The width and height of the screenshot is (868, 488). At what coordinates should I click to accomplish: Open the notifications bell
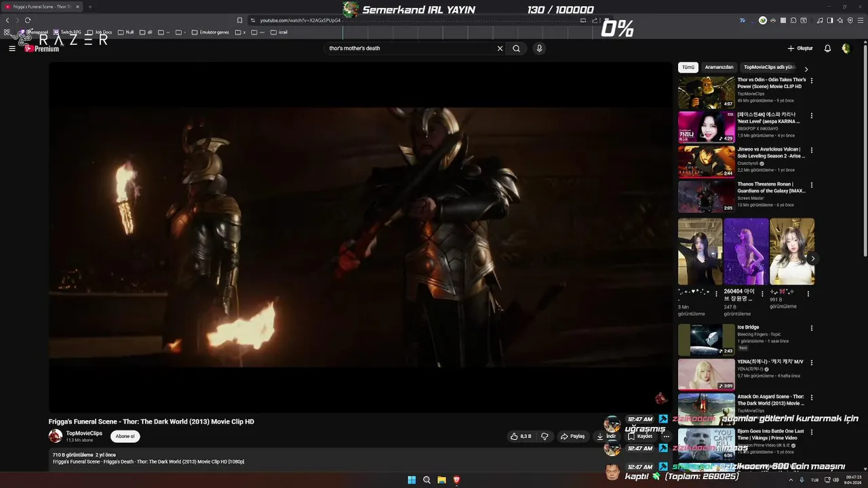click(827, 48)
